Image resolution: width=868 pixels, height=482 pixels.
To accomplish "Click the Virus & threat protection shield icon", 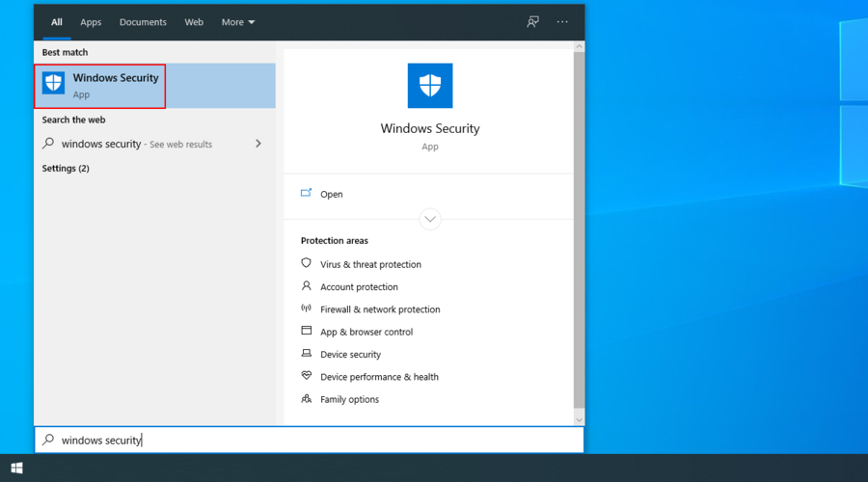I will pyautogui.click(x=307, y=263).
